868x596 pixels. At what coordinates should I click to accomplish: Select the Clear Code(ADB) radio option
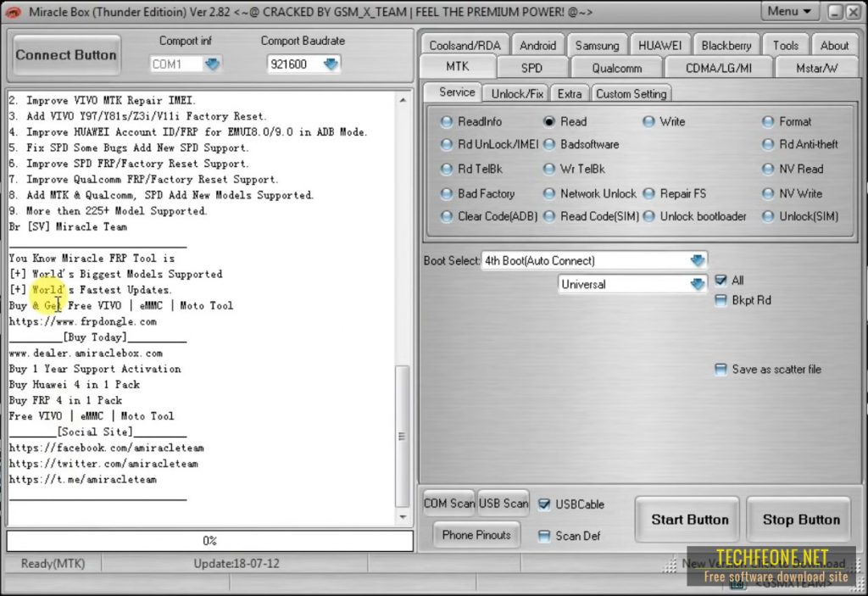(x=446, y=216)
